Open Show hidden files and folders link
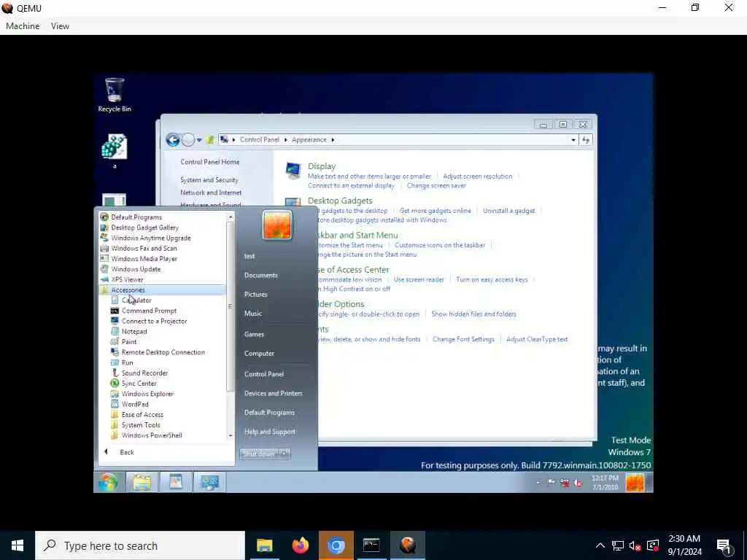Viewport: 747px width, 560px height. [473, 314]
